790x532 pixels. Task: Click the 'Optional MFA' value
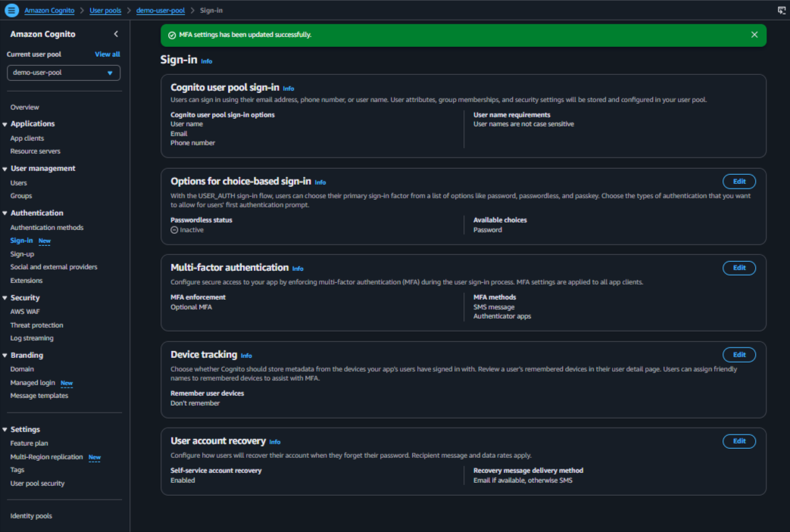pyautogui.click(x=191, y=307)
